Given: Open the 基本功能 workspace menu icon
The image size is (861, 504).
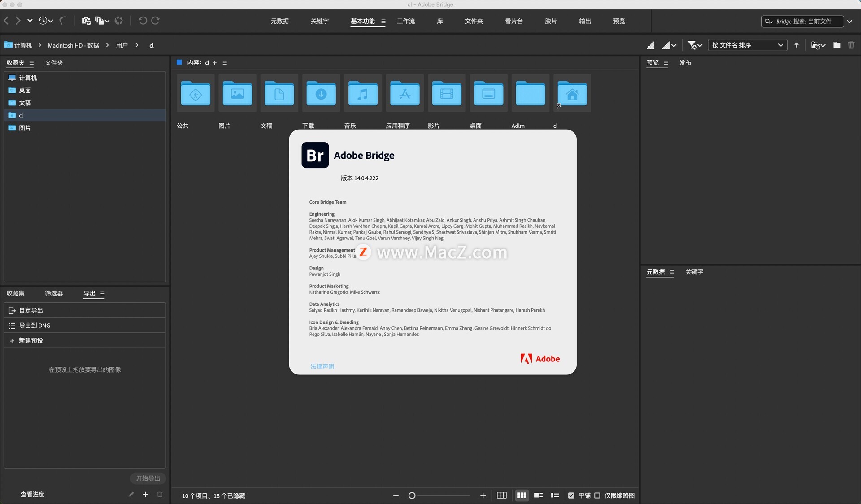Looking at the screenshot, I should tap(383, 21).
